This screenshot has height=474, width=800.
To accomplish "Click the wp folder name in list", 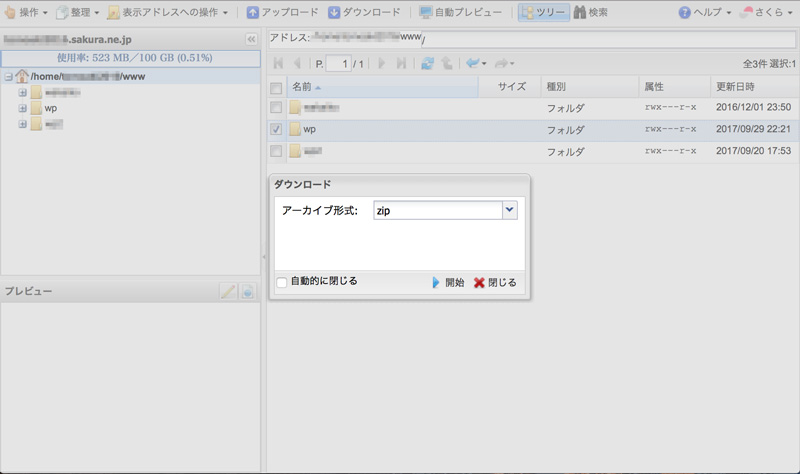I will [309, 130].
